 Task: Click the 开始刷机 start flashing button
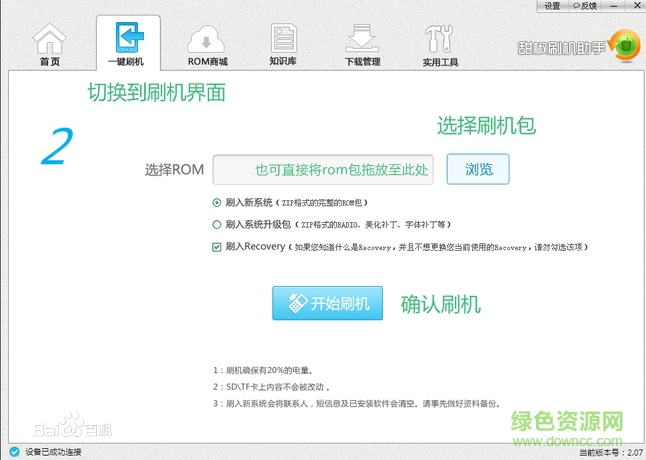(x=328, y=303)
